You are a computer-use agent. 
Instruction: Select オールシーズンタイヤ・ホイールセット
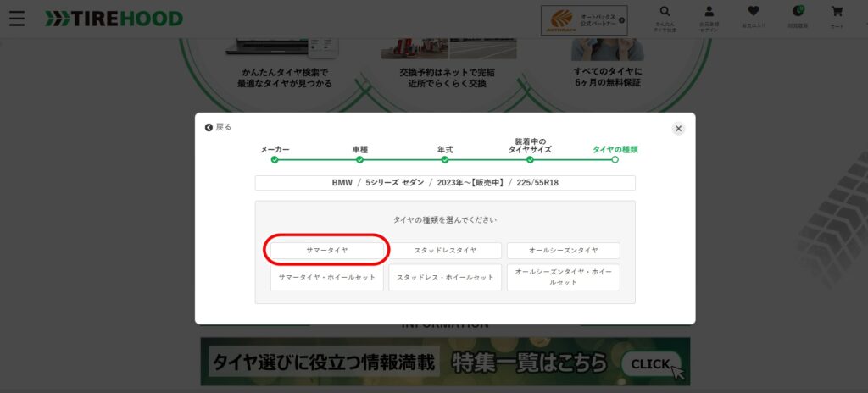563,277
